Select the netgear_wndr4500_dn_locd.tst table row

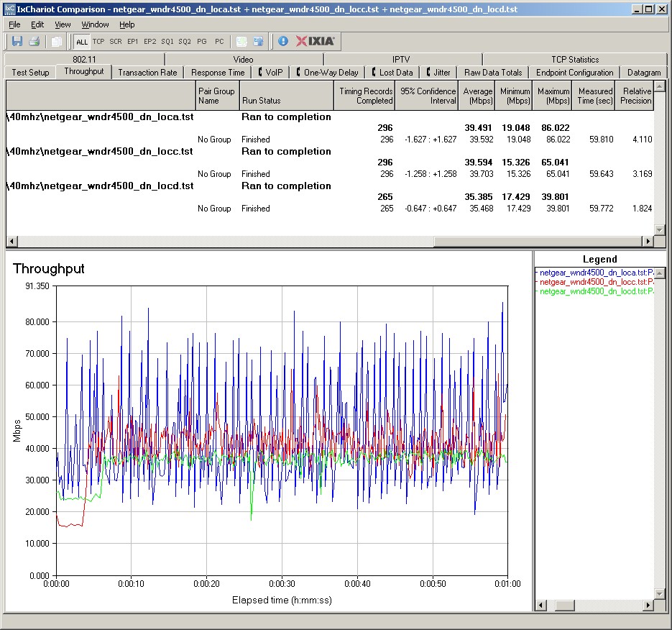click(330, 186)
